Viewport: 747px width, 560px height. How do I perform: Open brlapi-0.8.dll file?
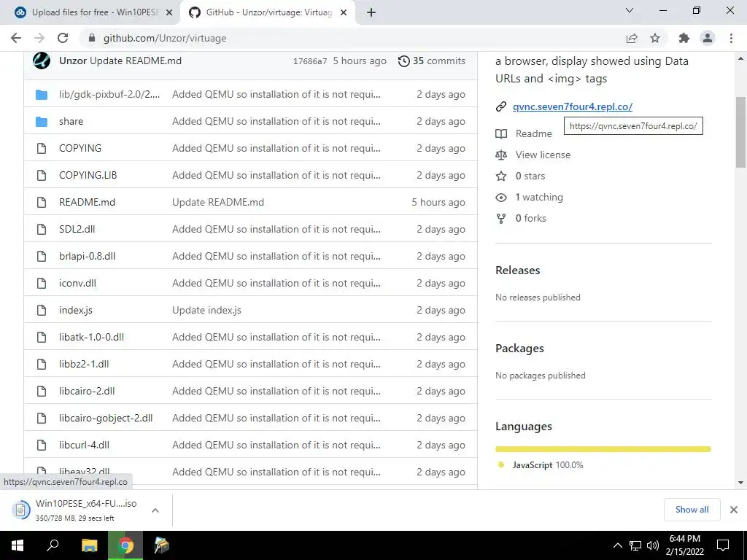point(88,256)
